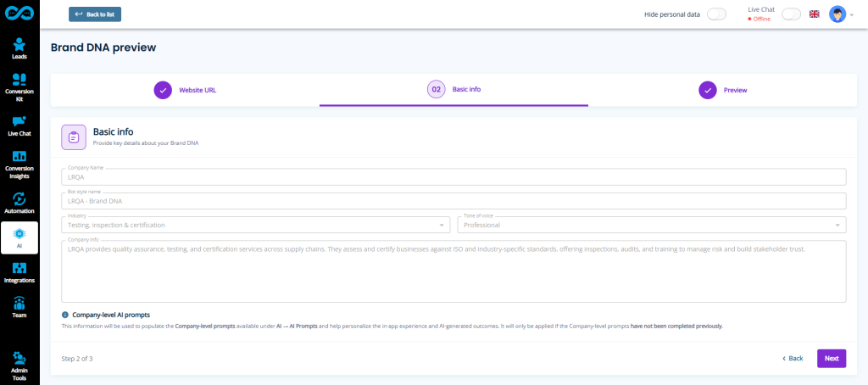Open Team in the sidebar
This screenshot has width=868, height=385.
(19, 308)
